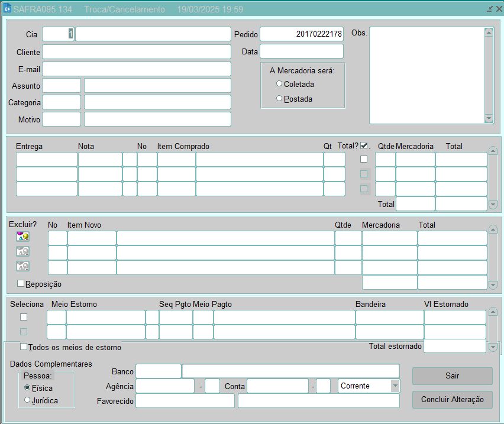
Task: Click the minimize arrow icon in title bar
Action: [x=489, y=9]
